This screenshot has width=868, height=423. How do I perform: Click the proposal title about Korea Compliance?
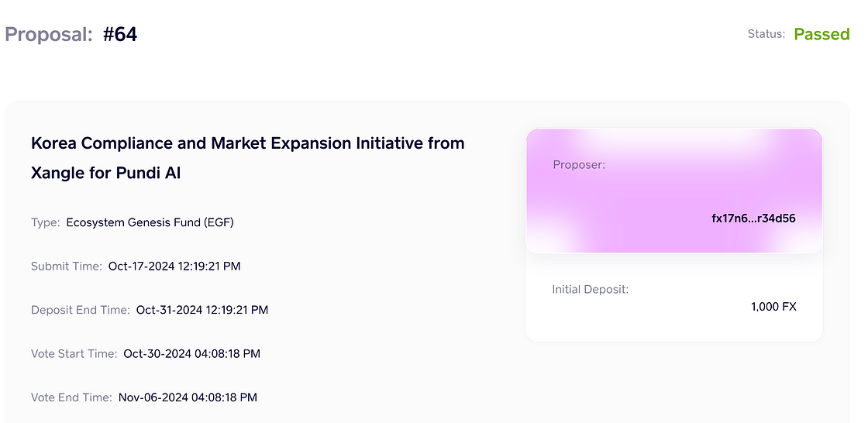247,157
